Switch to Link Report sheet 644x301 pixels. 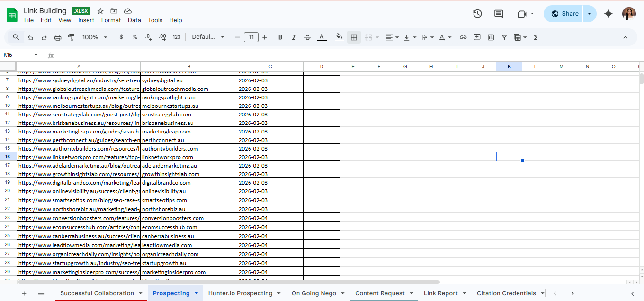[441, 293]
